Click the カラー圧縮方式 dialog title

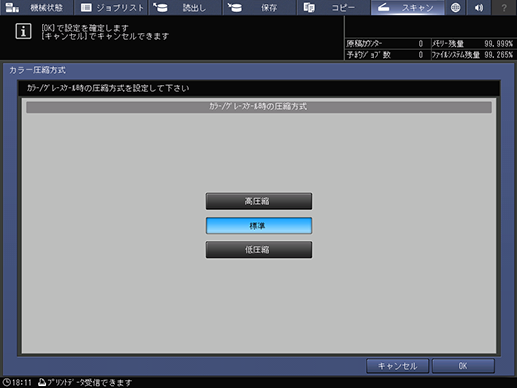pyautogui.click(x=37, y=70)
